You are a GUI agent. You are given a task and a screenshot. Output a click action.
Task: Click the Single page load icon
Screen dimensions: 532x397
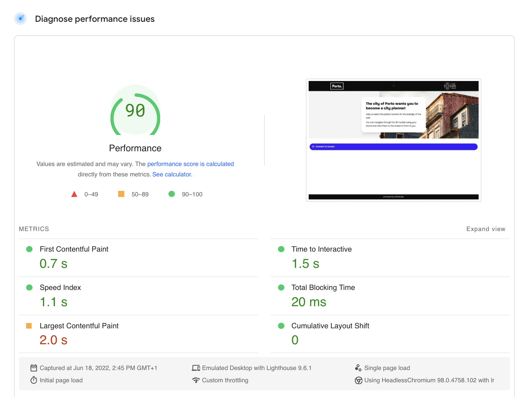click(x=358, y=368)
